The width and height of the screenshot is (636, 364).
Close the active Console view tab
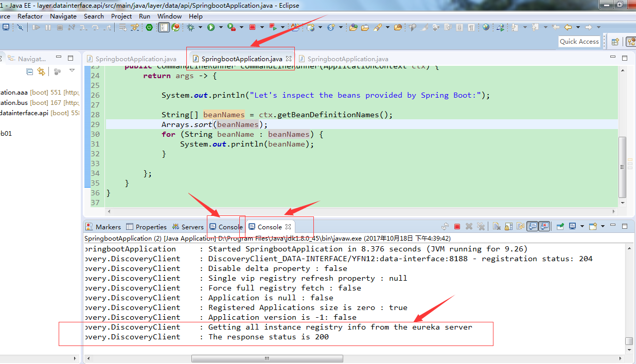coord(288,227)
